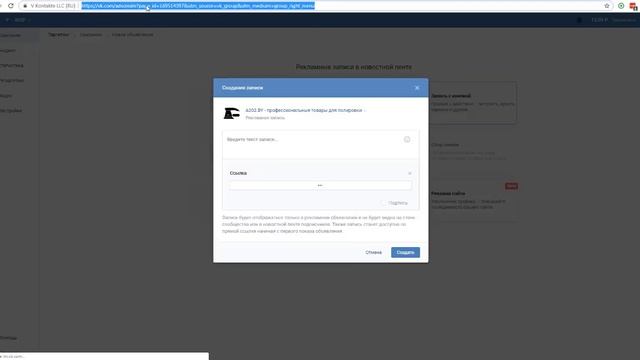Open the community name link in dialog
640x360 pixels.
304,110
